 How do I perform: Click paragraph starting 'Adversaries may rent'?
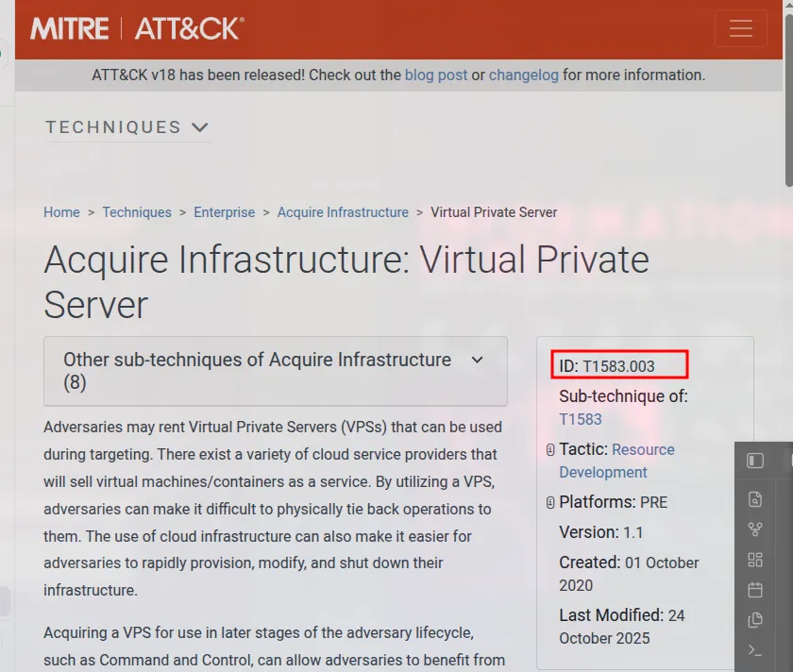click(273, 508)
